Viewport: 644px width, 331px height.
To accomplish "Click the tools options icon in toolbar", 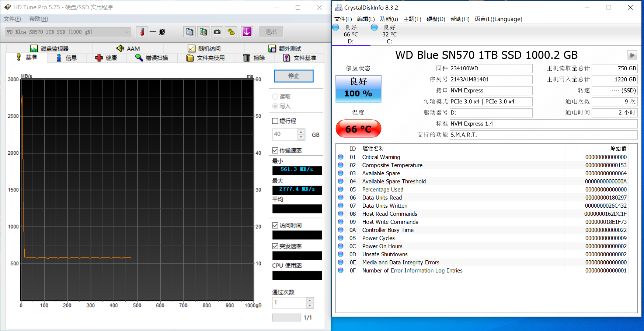I will click(x=232, y=32).
